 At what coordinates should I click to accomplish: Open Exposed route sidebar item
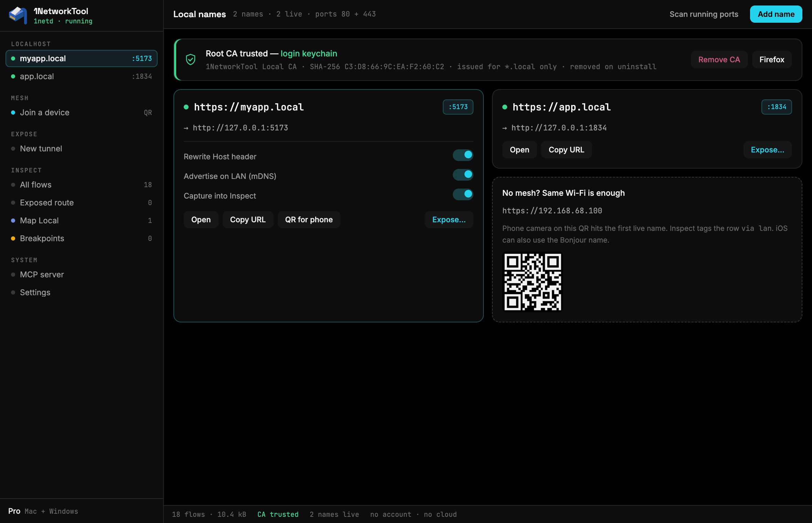[82, 203]
